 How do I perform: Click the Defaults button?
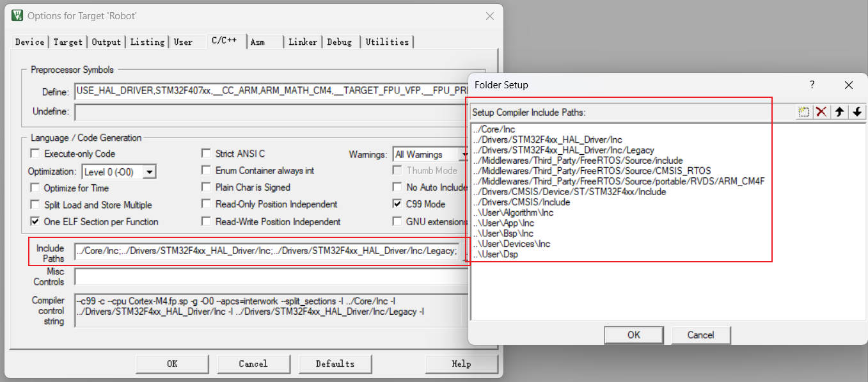tap(335, 363)
